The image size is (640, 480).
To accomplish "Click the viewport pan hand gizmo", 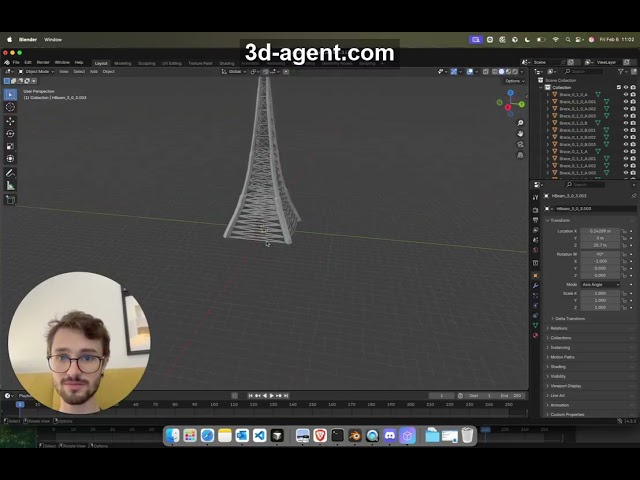I will click(x=520, y=133).
